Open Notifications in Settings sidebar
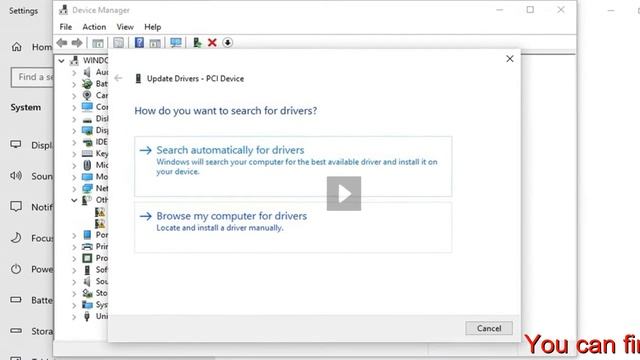The width and height of the screenshot is (640, 360). click(x=31, y=207)
